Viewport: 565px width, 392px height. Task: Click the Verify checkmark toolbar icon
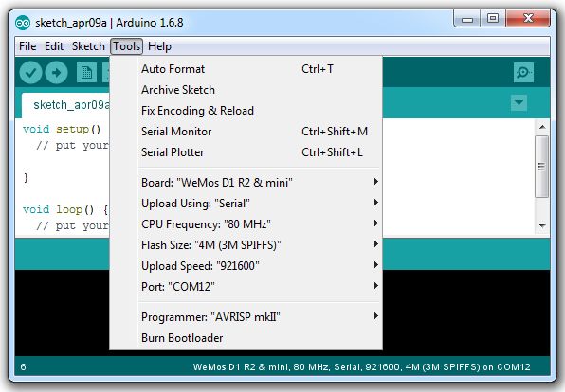(30, 73)
